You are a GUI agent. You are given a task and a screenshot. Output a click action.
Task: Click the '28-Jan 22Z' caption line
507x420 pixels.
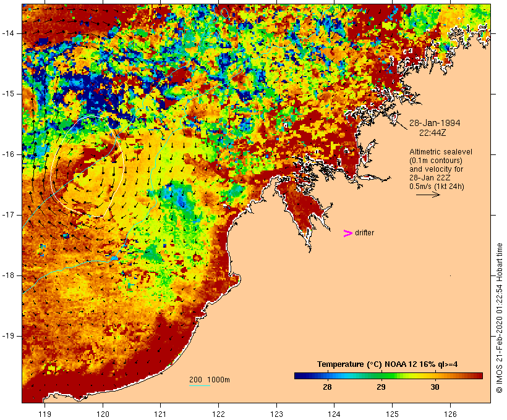tap(430, 178)
